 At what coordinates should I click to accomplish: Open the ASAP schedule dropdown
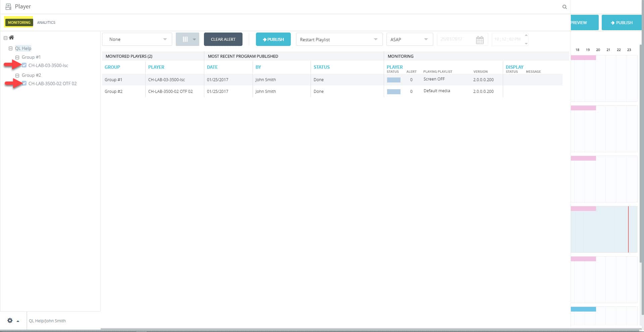[410, 39]
